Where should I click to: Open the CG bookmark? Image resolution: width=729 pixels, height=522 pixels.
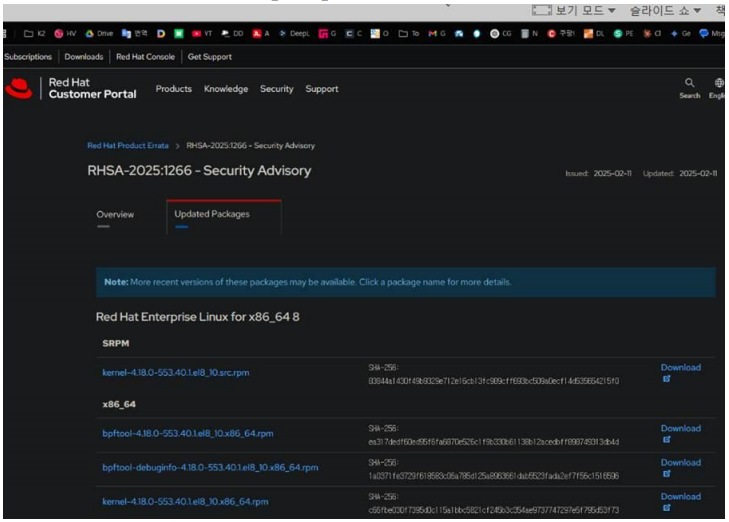pyautogui.click(x=501, y=33)
